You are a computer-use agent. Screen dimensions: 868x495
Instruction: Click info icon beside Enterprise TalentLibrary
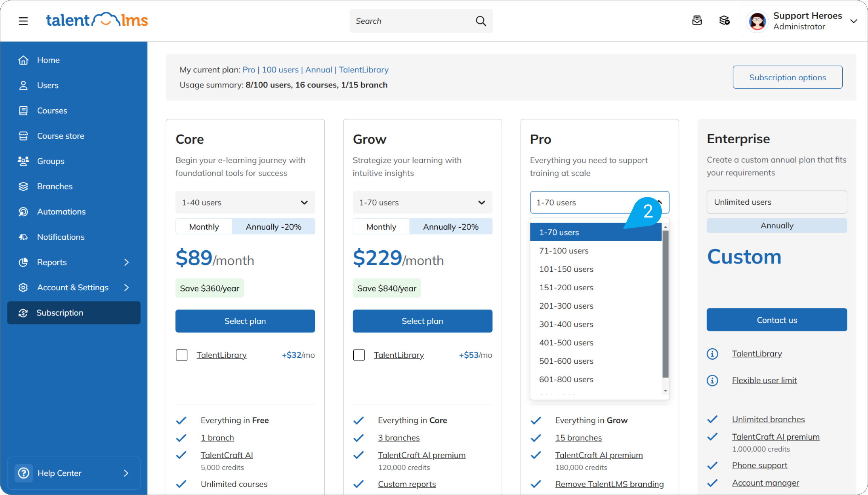pyautogui.click(x=712, y=354)
